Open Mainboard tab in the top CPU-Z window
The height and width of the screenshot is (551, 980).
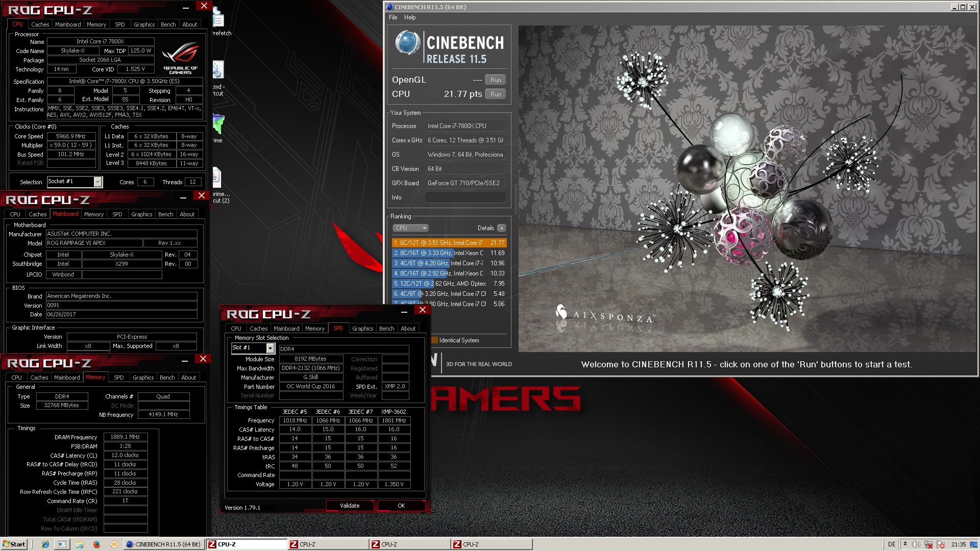pos(68,24)
